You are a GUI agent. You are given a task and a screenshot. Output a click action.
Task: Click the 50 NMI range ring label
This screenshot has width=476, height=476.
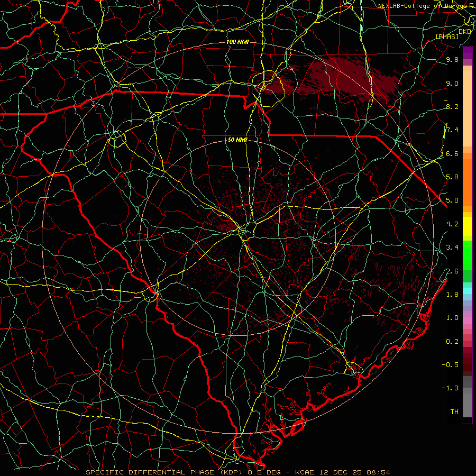[237, 140]
